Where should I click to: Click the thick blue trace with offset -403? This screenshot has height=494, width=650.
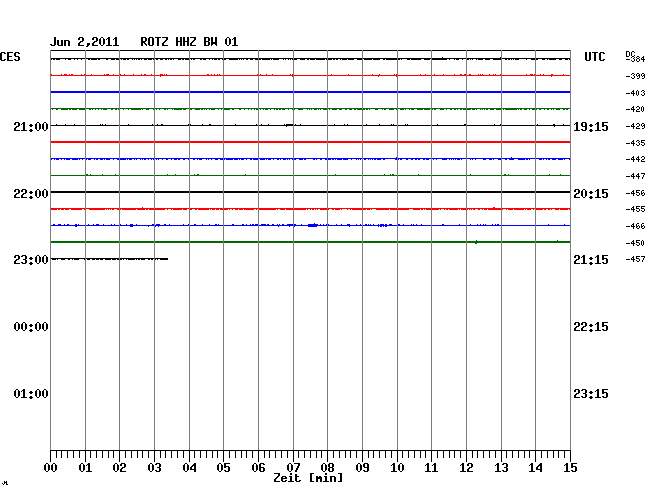[x=310, y=92]
